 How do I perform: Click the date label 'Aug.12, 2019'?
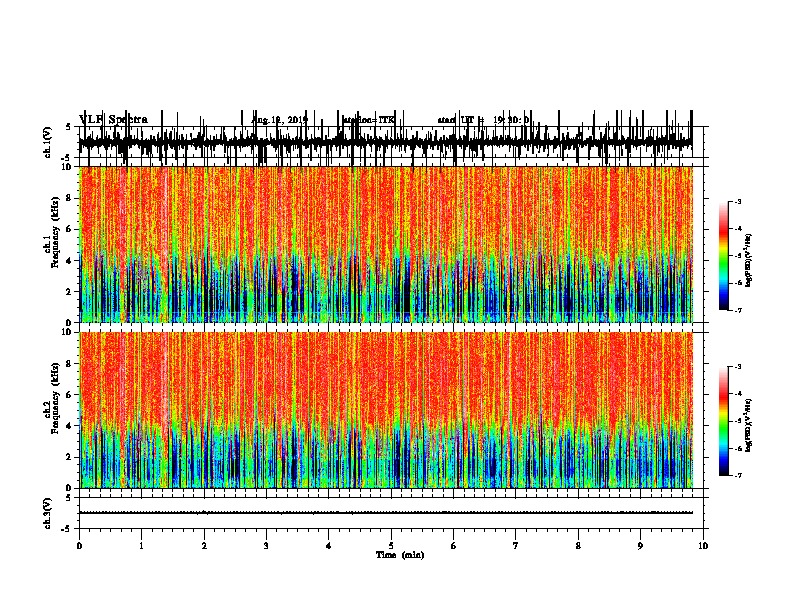pos(280,120)
